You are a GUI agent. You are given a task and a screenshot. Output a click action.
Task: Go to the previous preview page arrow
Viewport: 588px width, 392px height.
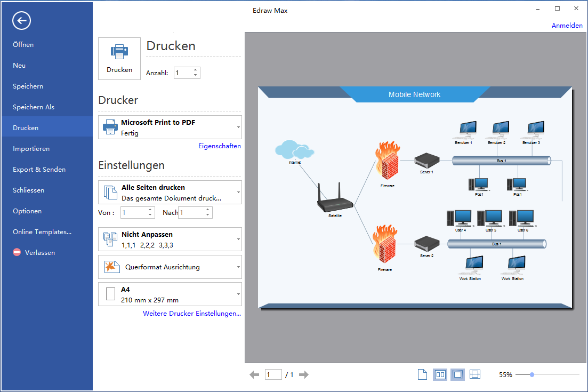254,375
